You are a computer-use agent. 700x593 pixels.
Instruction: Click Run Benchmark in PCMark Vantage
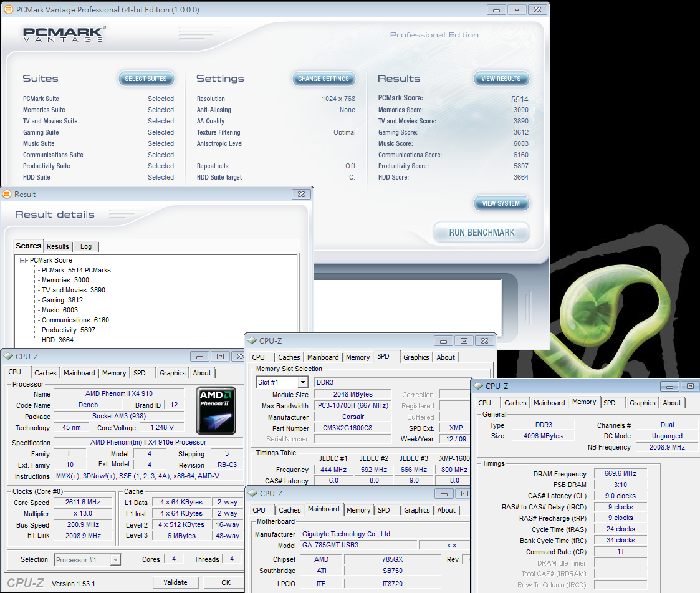click(482, 233)
